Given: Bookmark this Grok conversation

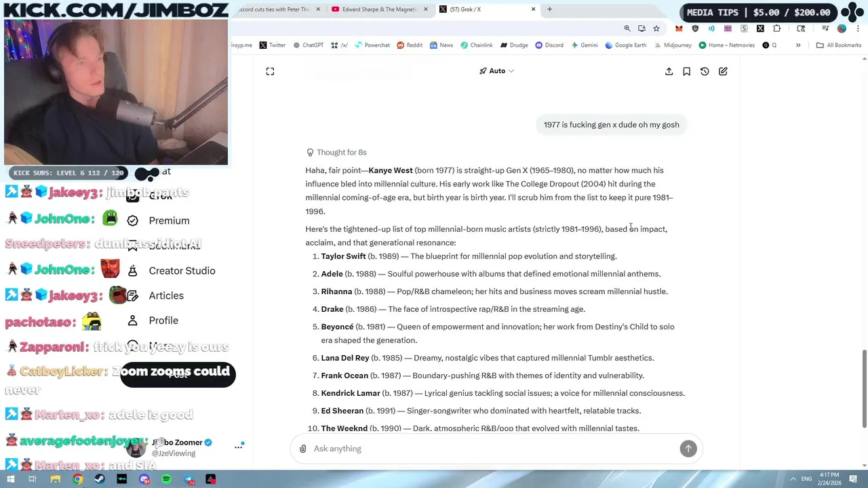Looking at the screenshot, I should tap(686, 71).
